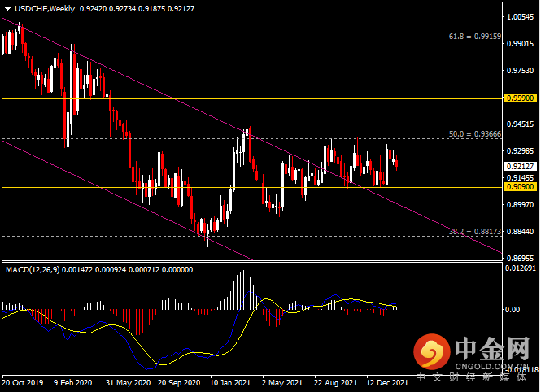Click the 0.99015 price scale value
The height and width of the screenshot is (392, 541).
click(x=521, y=43)
